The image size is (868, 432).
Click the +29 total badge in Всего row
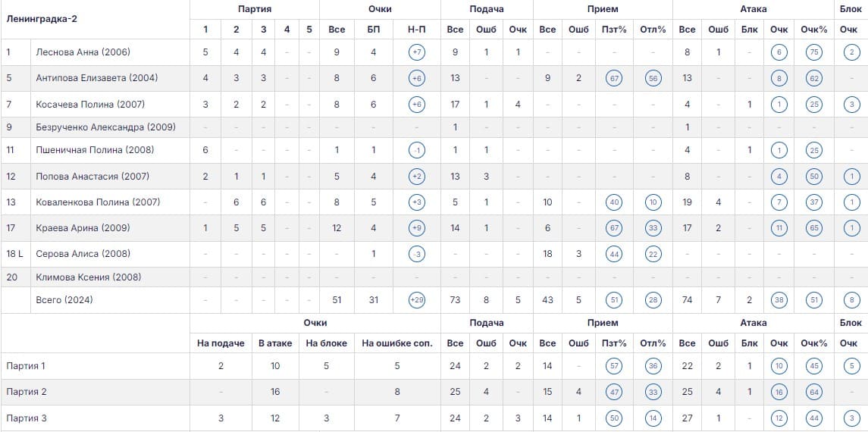click(417, 300)
